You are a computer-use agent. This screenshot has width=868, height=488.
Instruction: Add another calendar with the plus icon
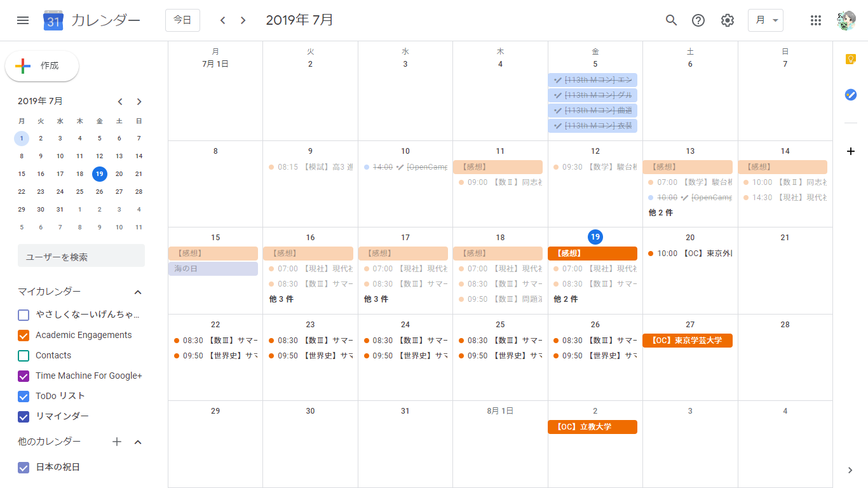tap(117, 442)
